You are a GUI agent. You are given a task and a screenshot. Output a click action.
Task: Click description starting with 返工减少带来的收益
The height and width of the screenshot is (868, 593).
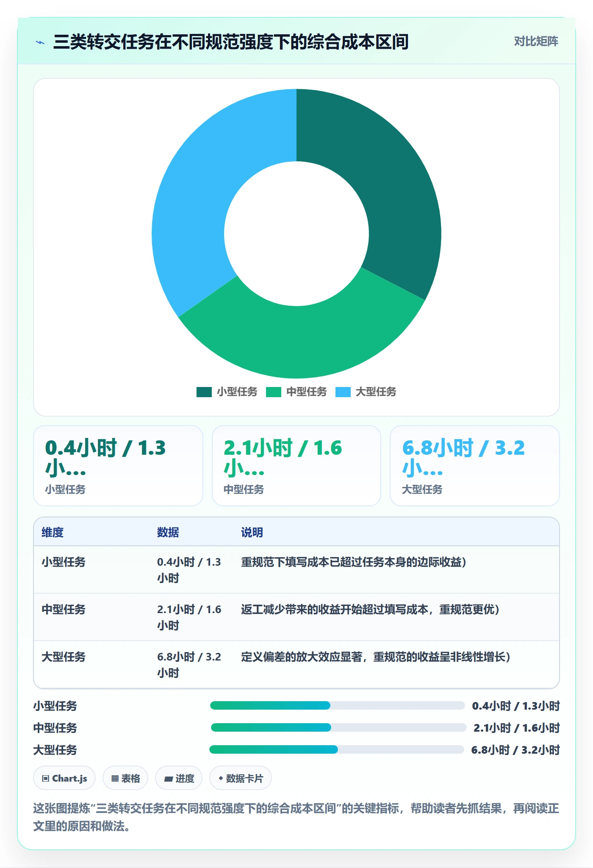coord(370,609)
